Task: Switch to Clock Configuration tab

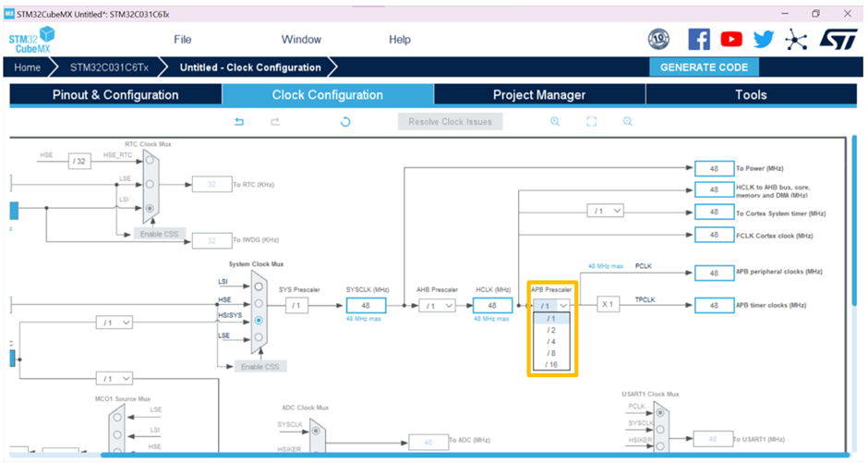Action: coord(328,94)
